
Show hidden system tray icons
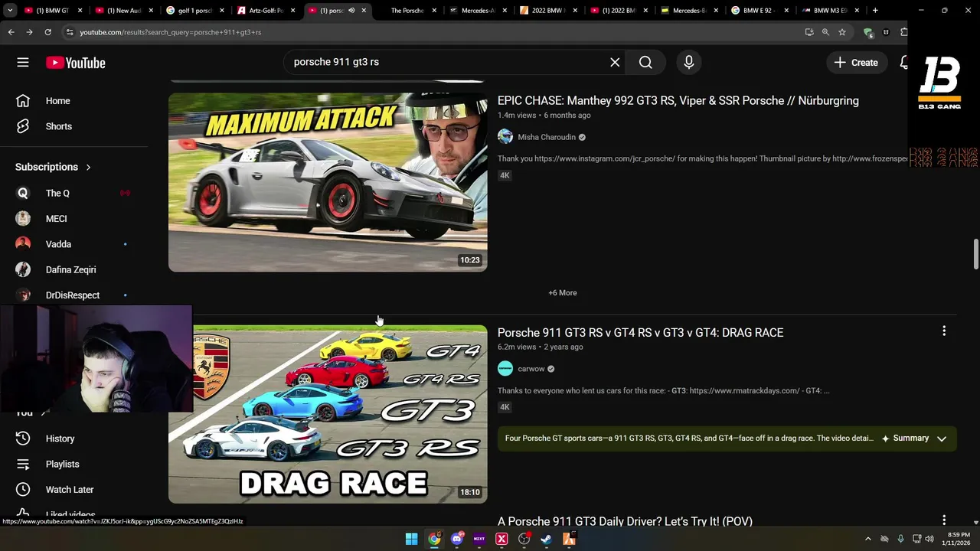867,539
